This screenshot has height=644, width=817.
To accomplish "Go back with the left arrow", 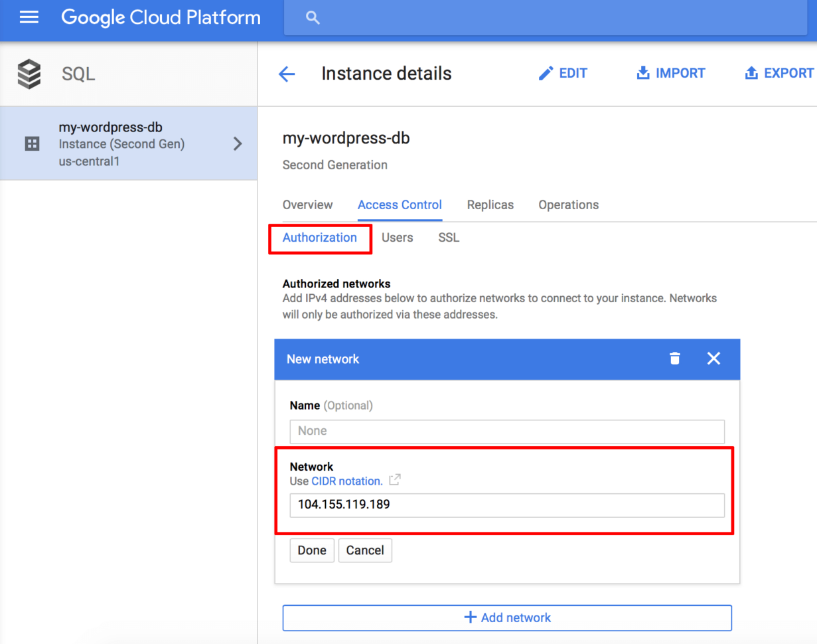I will pyautogui.click(x=287, y=74).
